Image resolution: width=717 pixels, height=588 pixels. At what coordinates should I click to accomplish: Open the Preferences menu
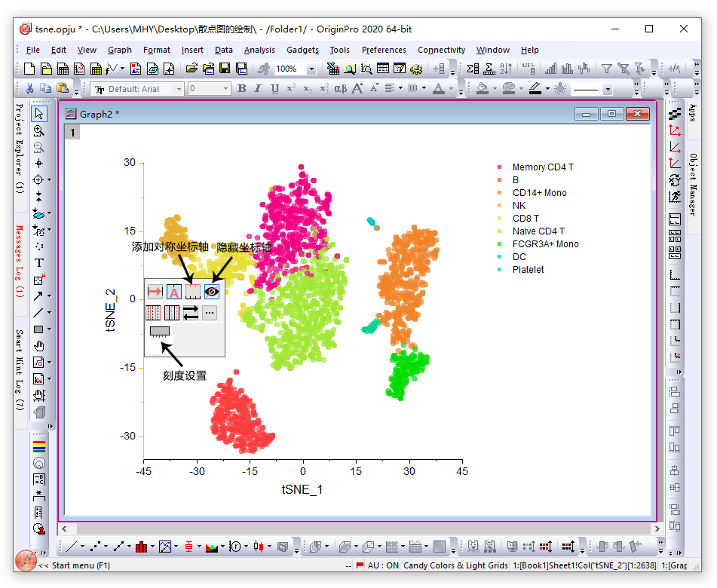pyautogui.click(x=384, y=50)
